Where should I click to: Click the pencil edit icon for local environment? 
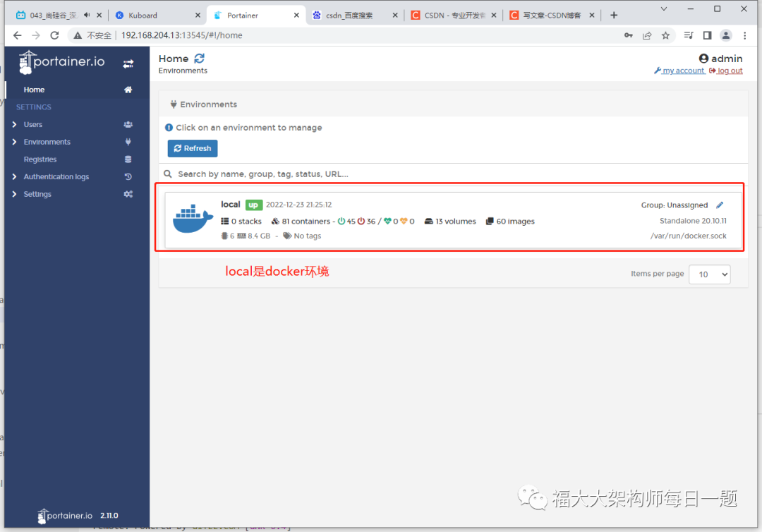pos(720,205)
